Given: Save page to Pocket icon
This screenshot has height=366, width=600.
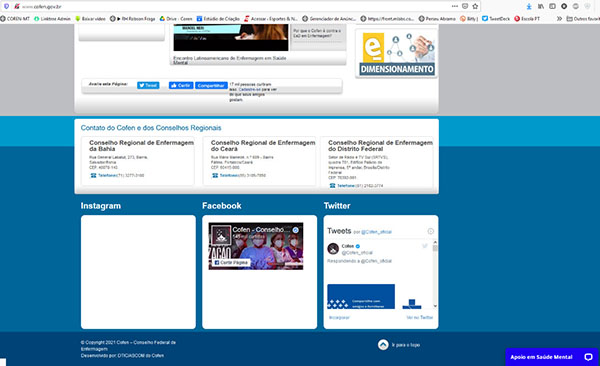Looking at the screenshot, I should [x=465, y=6].
